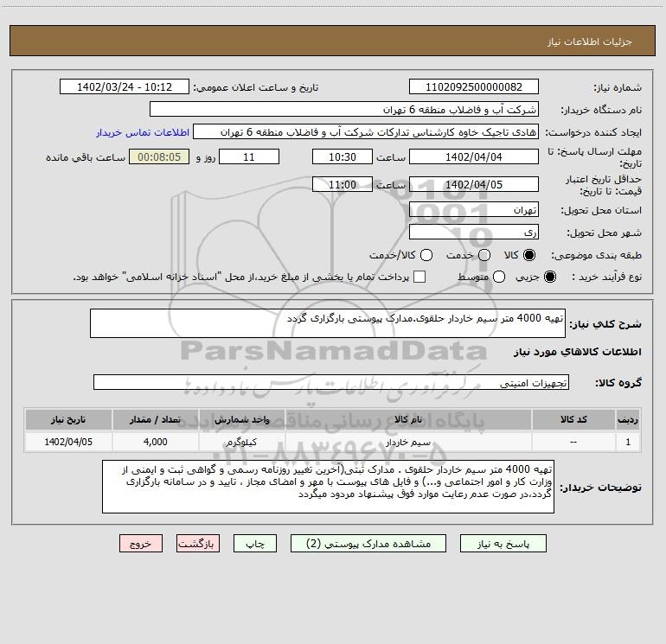Viewport: 666px width, 644px height.
Task: Click the validity time 11:00 field
Action: pyautogui.click(x=343, y=184)
